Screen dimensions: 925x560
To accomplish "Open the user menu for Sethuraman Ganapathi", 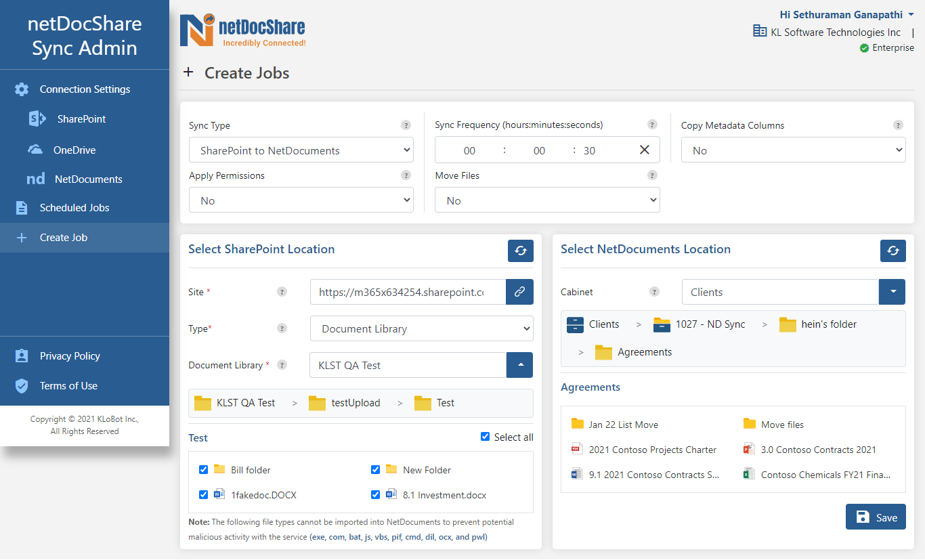I will pos(846,14).
